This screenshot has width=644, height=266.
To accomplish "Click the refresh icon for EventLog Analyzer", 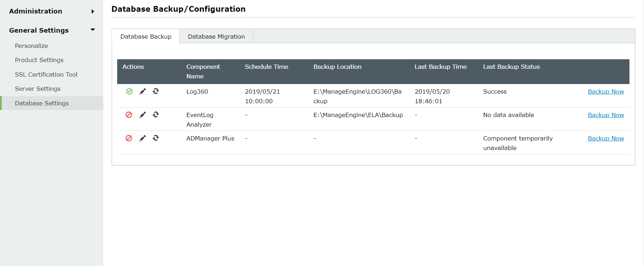I will pos(155,115).
